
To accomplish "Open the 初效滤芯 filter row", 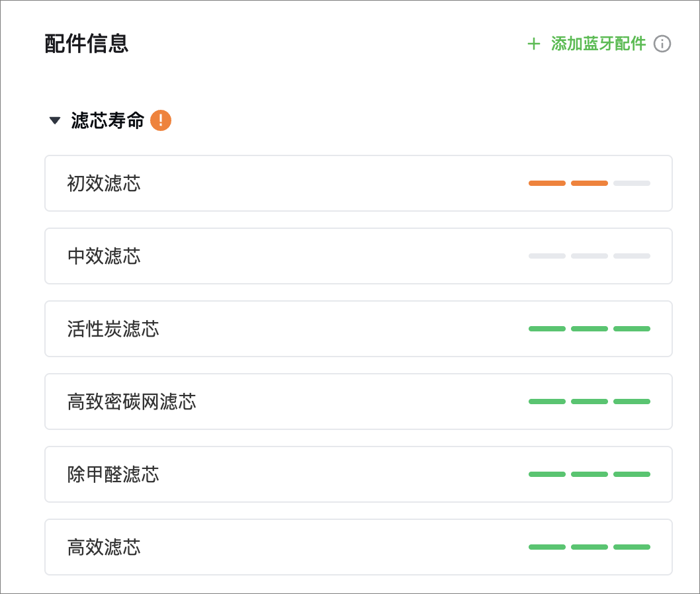I will pos(358,183).
